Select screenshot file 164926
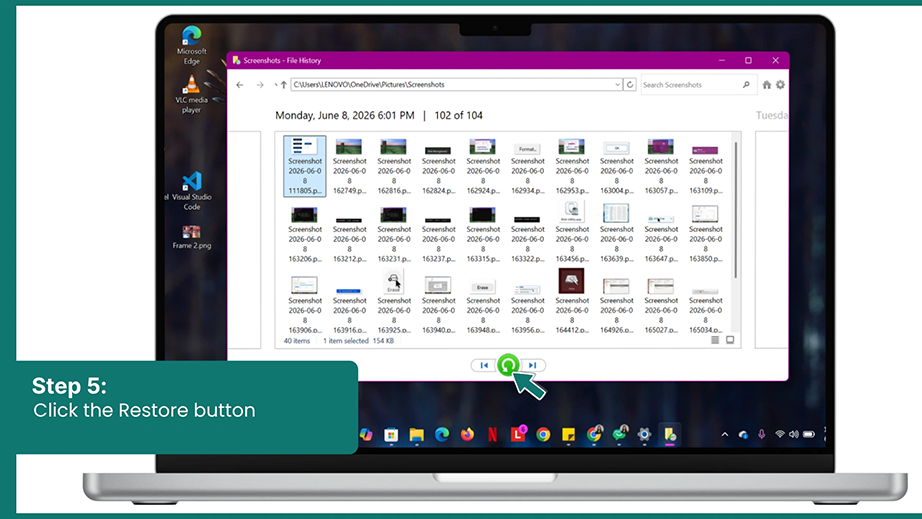The image size is (922, 519). point(617,304)
